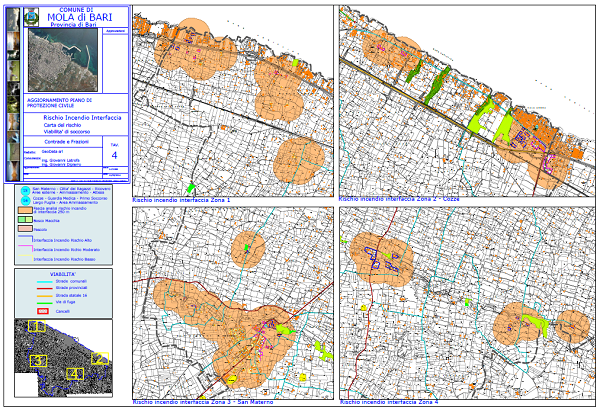Select zone 4 box on overview map
This screenshot has height=411, width=600.
coord(75,373)
